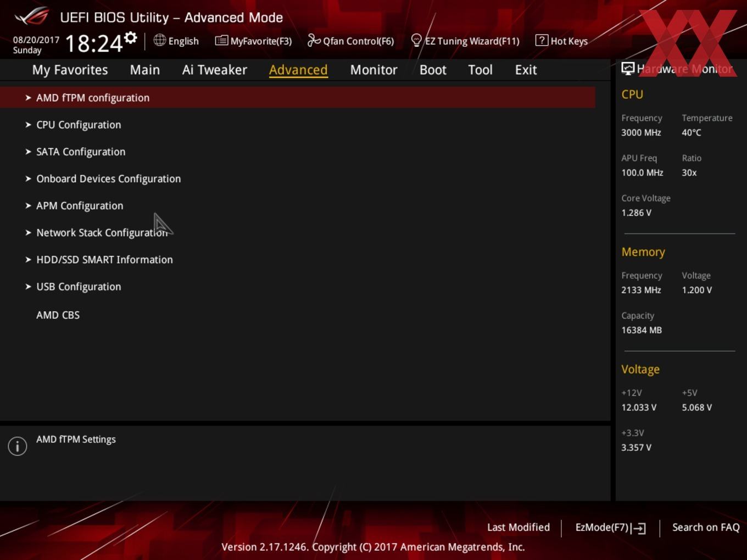View Last Modified settings
The height and width of the screenshot is (560, 747).
[x=518, y=527]
